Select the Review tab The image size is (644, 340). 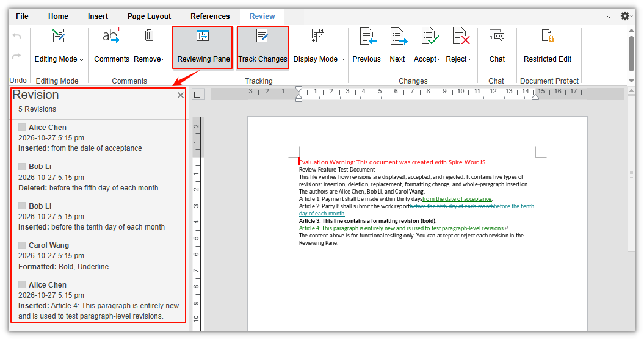[x=262, y=16]
